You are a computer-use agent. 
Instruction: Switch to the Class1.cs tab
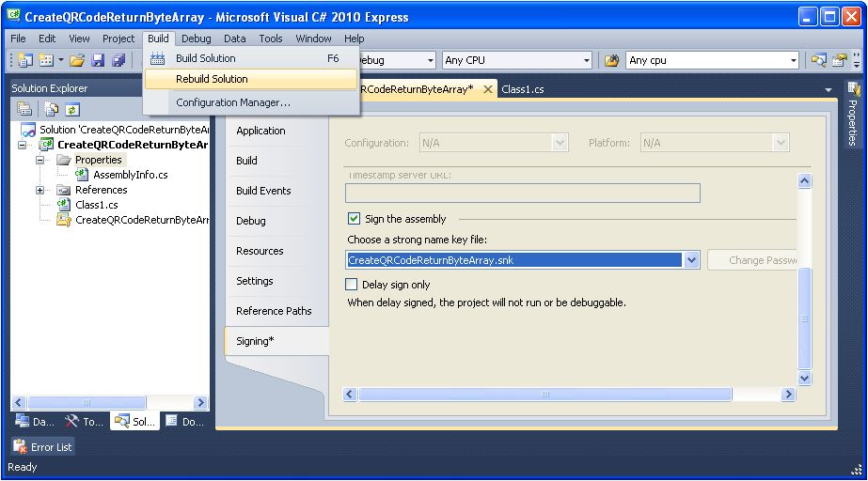(523, 89)
